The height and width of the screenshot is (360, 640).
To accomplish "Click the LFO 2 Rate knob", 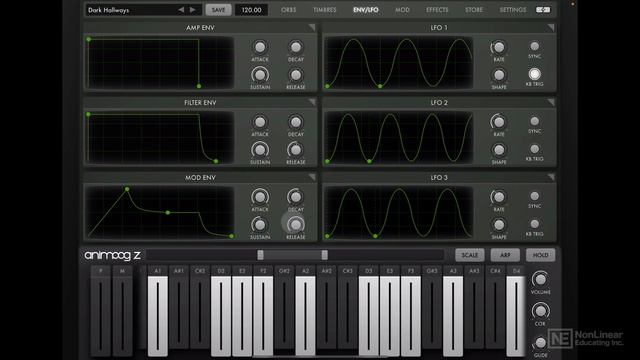I will [x=499, y=122].
